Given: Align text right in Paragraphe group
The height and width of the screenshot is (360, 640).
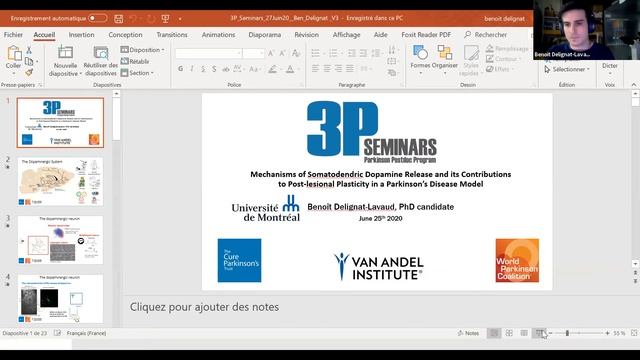Looking at the screenshot, I should tap(338, 69).
